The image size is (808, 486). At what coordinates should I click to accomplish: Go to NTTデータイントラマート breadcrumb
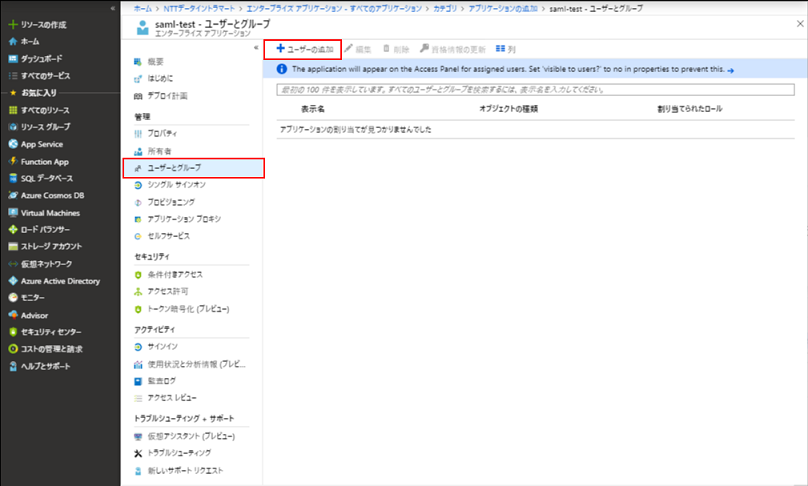pyautogui.click(x=199, y=8)
